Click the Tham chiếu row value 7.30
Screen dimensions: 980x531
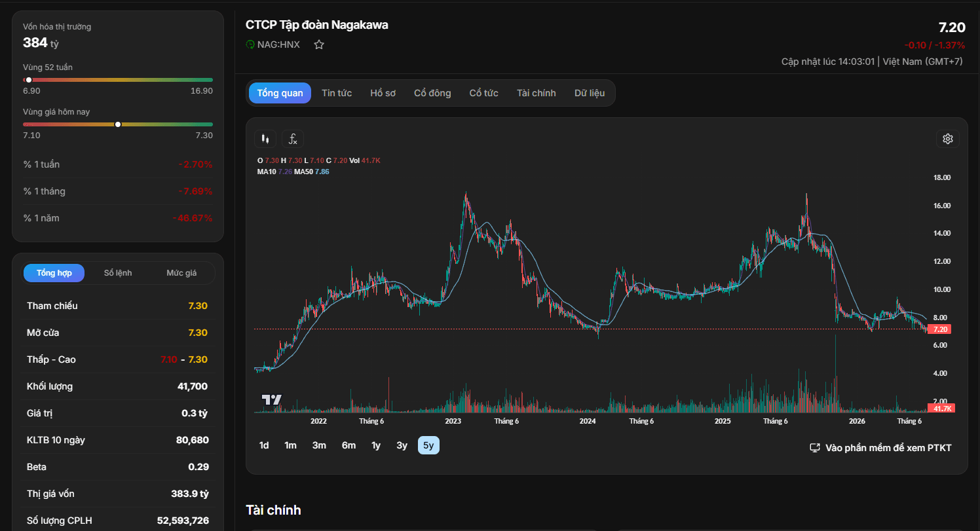(x=198, y=306)
